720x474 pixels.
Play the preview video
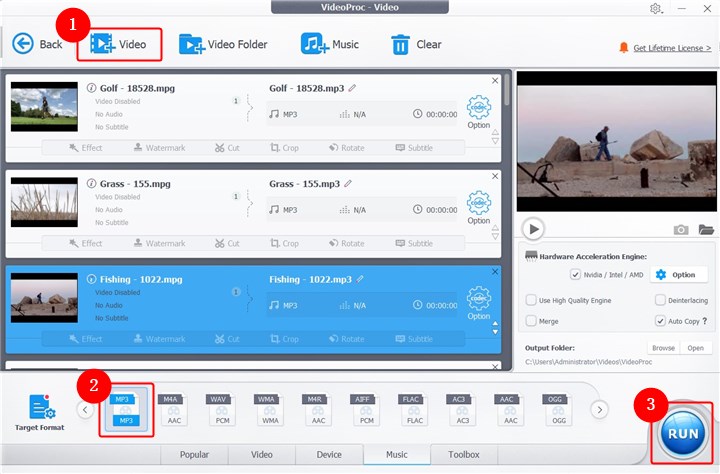pyautogui.click(x=533, y=229)
